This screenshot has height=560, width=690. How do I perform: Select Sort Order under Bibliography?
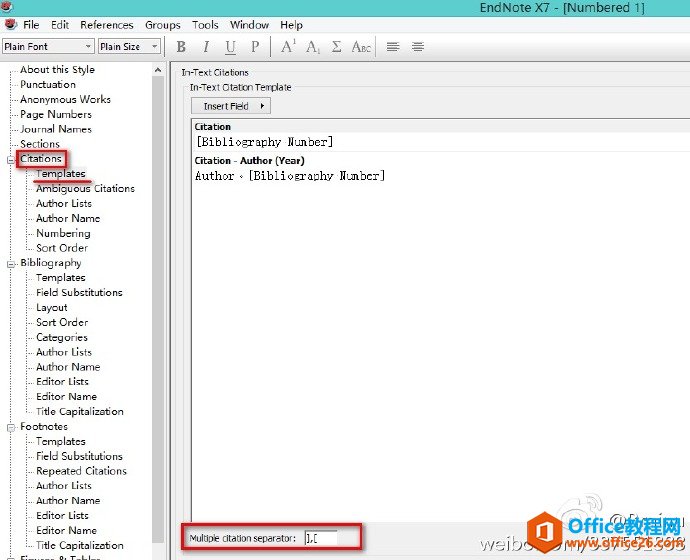point(62,322)
